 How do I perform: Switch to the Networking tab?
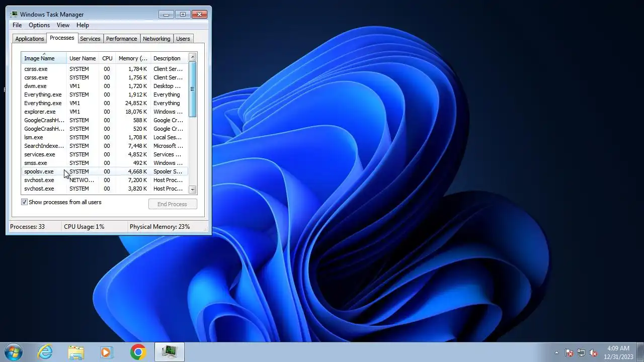tap(156, 39)
